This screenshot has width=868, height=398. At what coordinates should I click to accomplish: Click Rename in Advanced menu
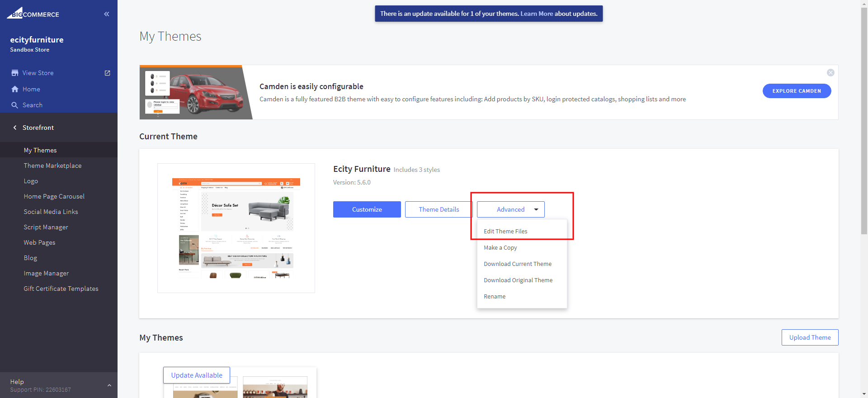[495, 296]
